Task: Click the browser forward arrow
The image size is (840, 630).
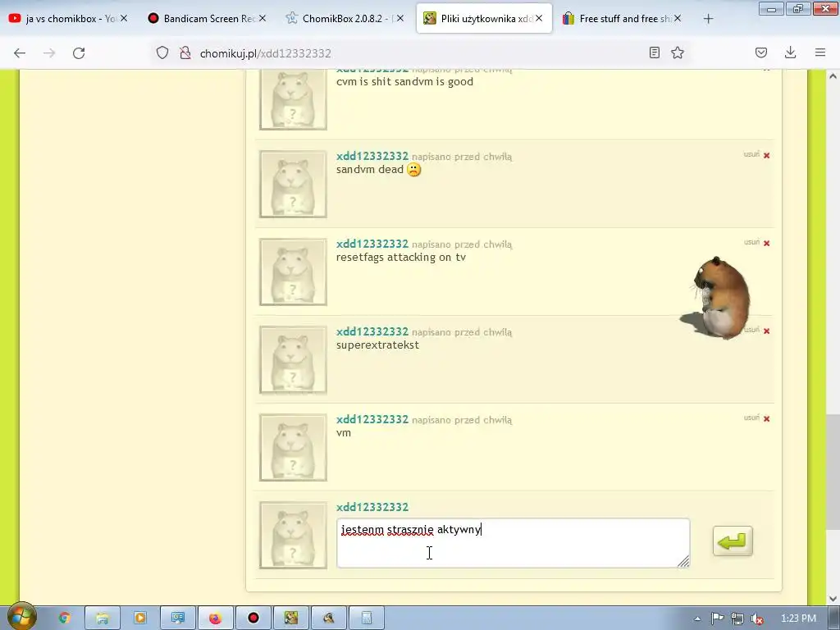Action: 49,53
